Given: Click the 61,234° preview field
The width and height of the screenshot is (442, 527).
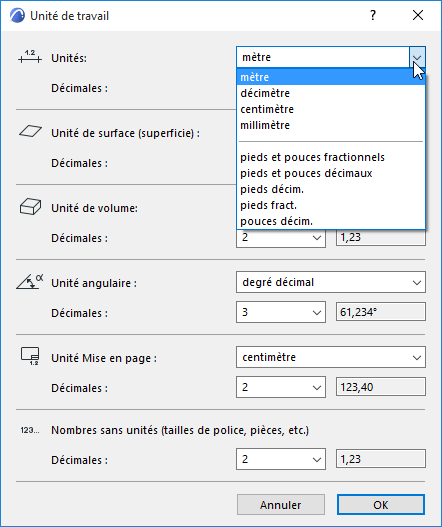Looking at the screenshot, I should pos(381,312).
